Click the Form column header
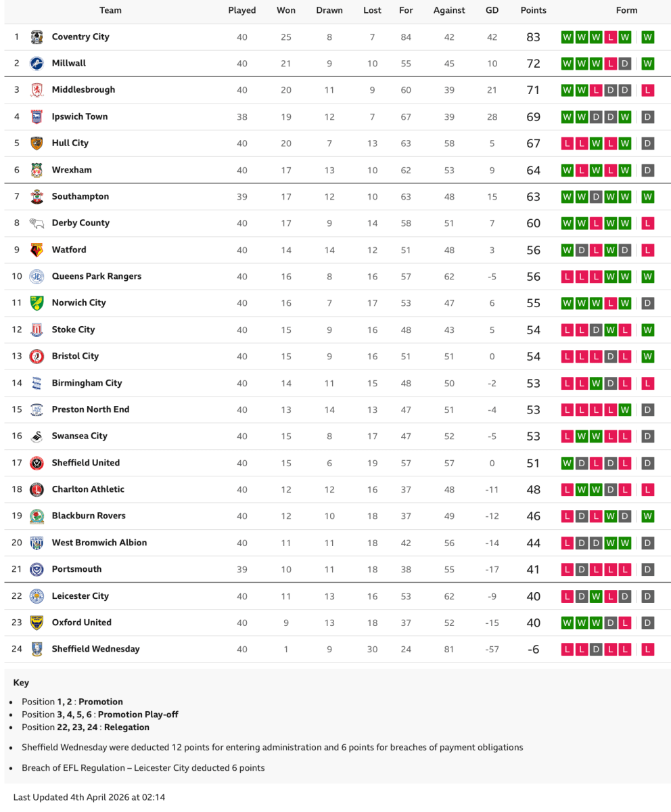 (x=626, y=10)
